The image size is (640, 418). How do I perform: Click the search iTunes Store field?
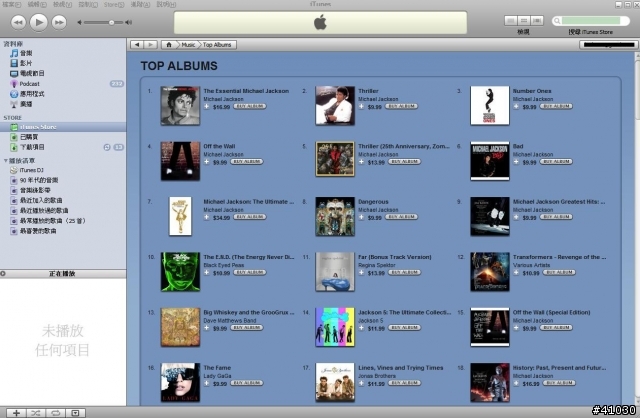[x=590, y=20]
